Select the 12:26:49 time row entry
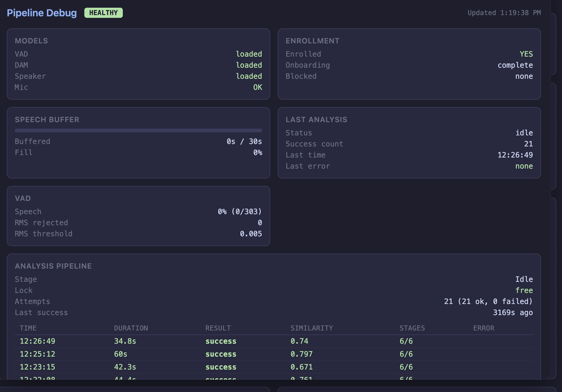 38,341
